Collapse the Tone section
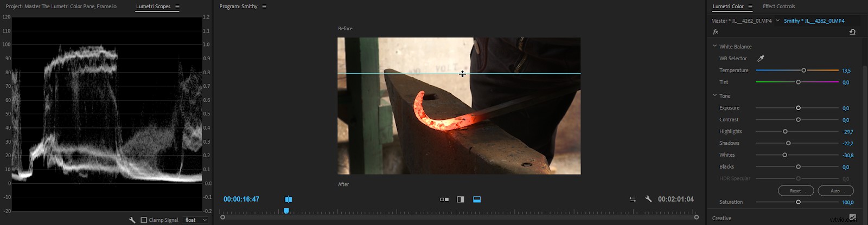Viewport: 868px width, 225px height. pos(715,95)
